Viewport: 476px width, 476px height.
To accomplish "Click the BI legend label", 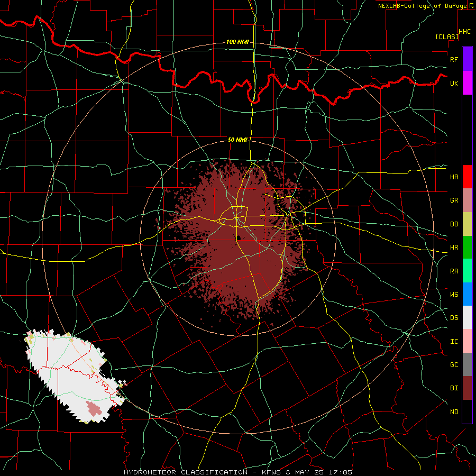I will (x=454, y=388).
